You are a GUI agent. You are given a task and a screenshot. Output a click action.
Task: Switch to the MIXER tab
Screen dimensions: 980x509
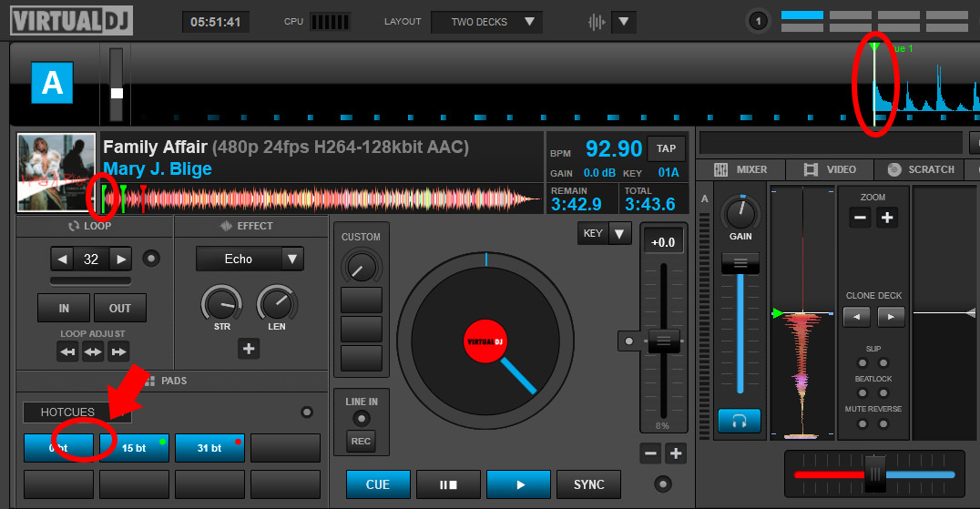click(741, 169)
